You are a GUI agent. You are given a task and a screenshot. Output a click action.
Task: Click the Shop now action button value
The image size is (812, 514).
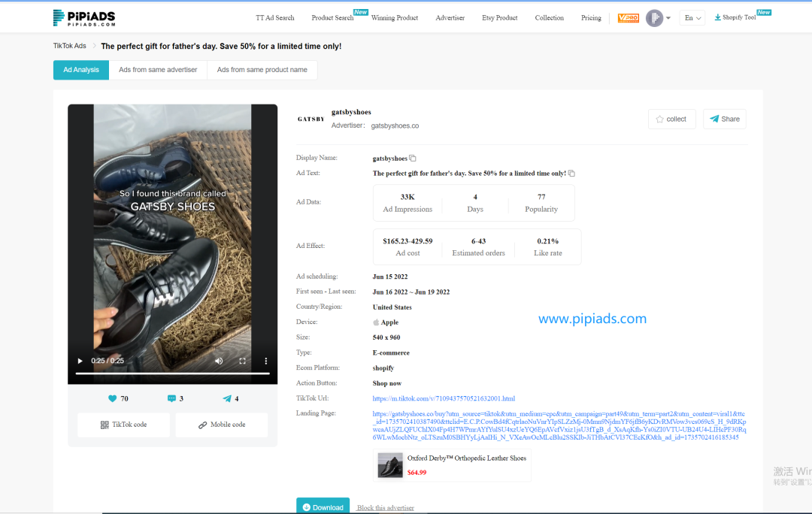click(x=387, y=383)
